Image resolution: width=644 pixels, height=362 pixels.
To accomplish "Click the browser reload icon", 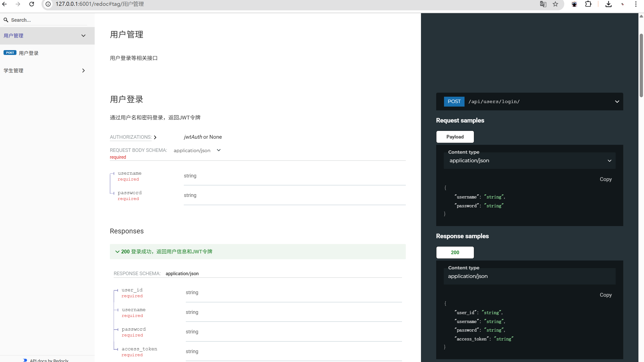I will [32, 4].
